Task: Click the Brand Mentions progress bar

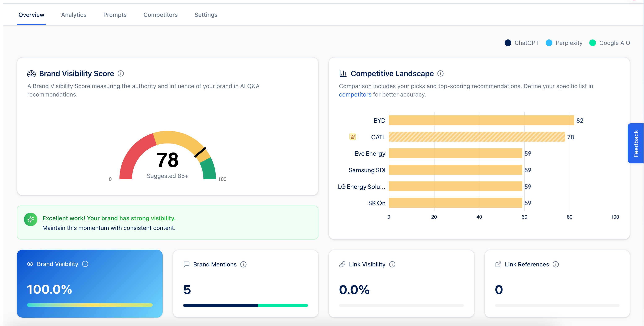Action: tap(245, 305)
